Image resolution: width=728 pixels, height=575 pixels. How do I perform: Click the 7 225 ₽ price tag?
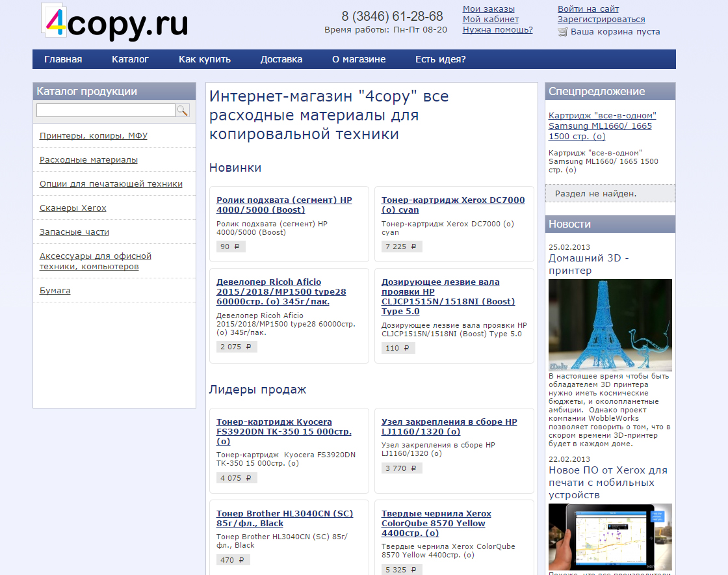(402, 247)
